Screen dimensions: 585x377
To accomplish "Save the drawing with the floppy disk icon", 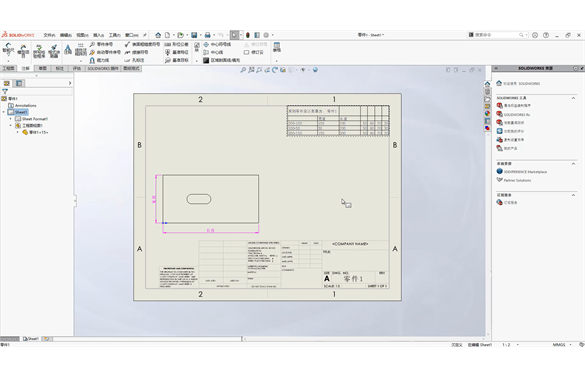I will click(194, 35).
